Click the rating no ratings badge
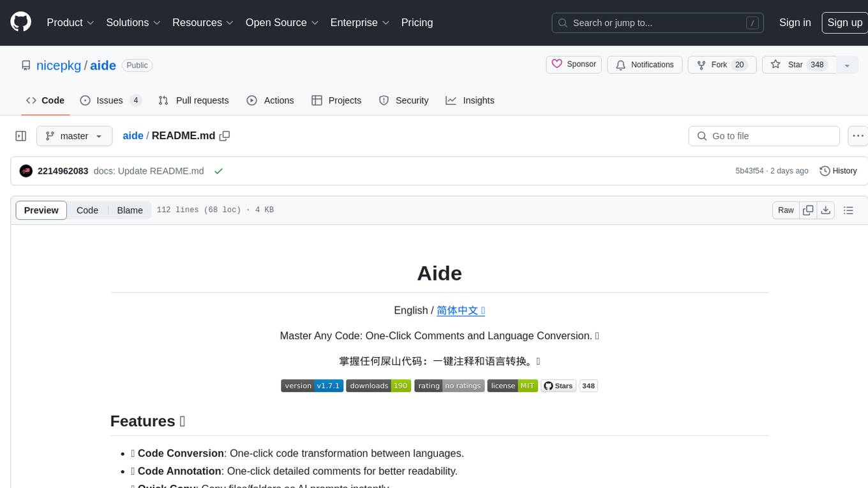This screenshot has height=488, width=868. coord(449,386)
